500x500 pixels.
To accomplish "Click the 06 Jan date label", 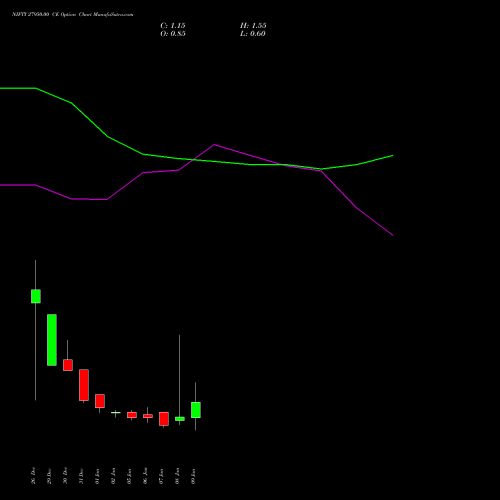I will (x=145, y=476).
